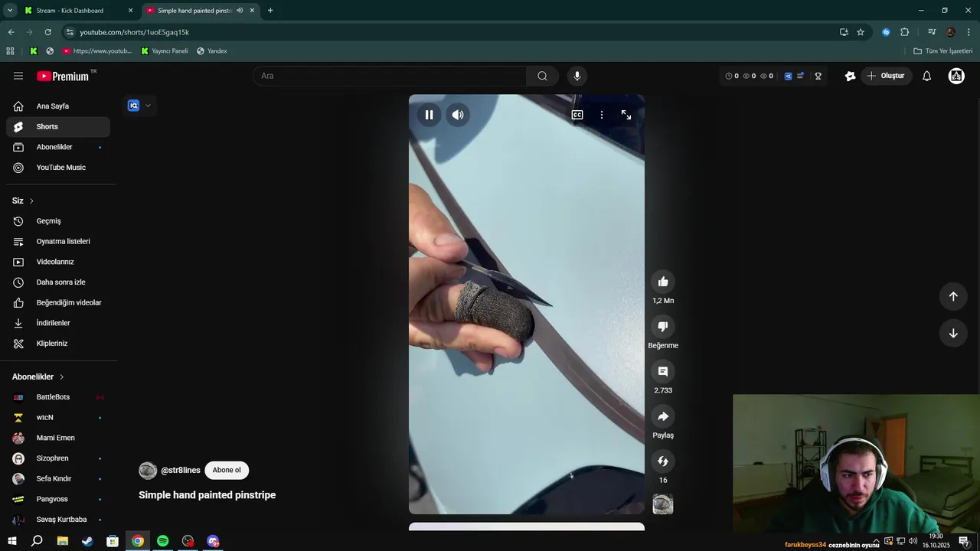Open Ana Sayfa in the sidebar
The image size is (980, 551).
click(x=58, y=106)
